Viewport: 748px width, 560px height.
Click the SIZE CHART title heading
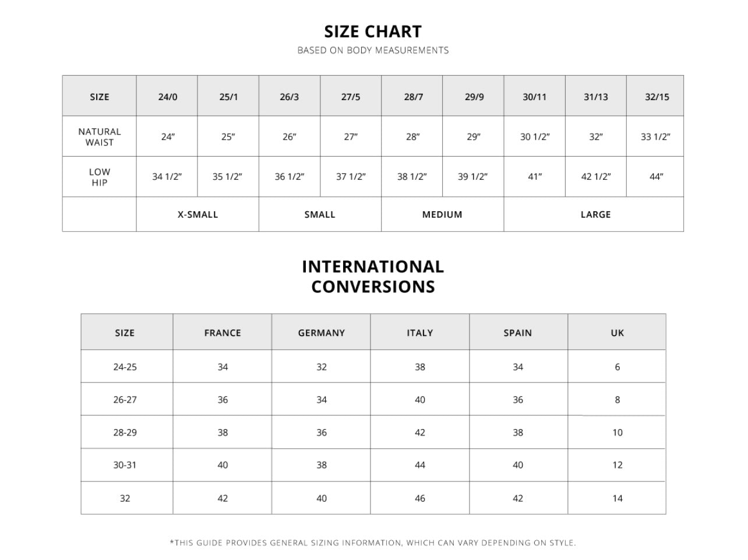373,31
